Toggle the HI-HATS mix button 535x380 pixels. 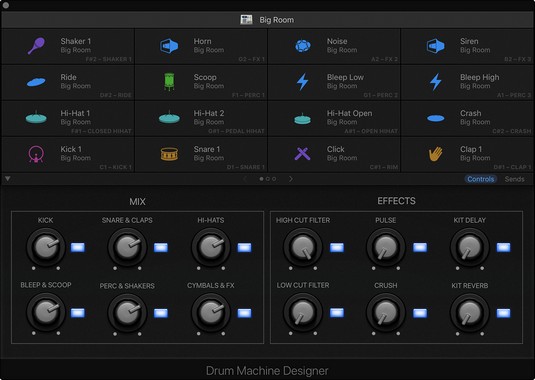tap(244, 248)
